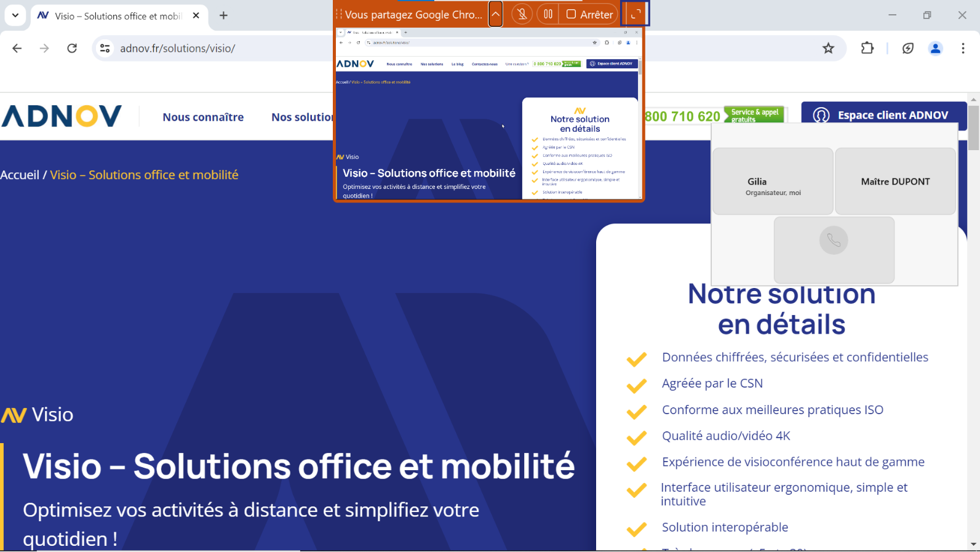The image size is (980, 552).
Task: Click 'Interface utilisateur ergonomique, simple et intuitive'
Action: tap(784, 494)
